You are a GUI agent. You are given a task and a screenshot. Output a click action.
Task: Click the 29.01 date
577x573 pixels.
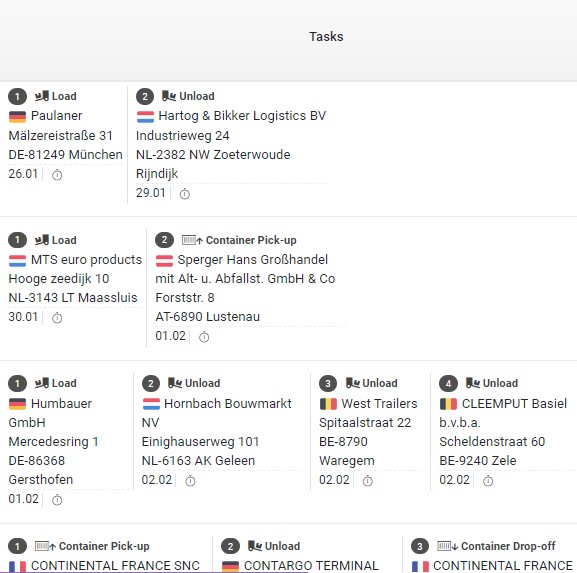point(151,192)
